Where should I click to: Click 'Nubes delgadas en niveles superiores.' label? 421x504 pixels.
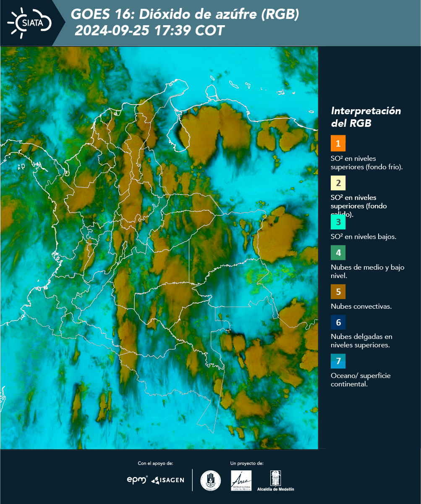361,341
